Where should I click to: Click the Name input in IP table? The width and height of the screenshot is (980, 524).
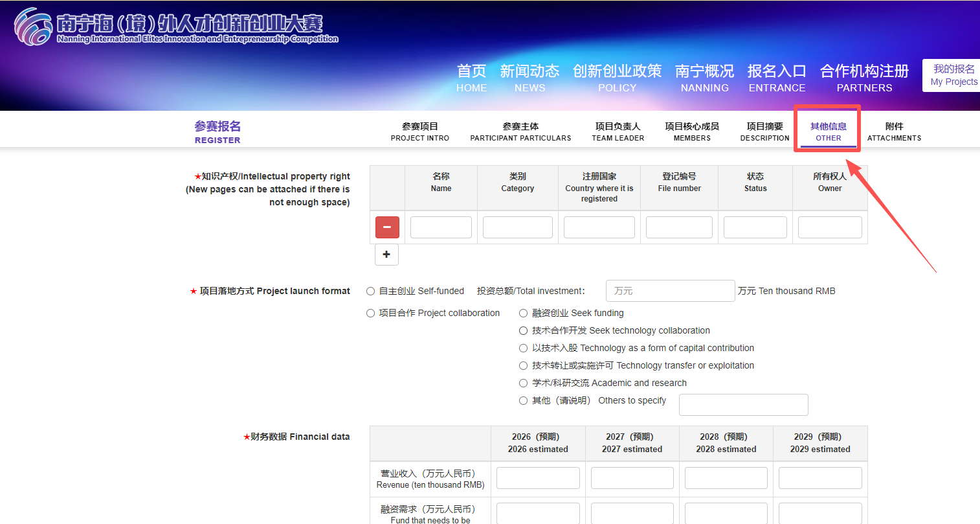click(441, 227)
